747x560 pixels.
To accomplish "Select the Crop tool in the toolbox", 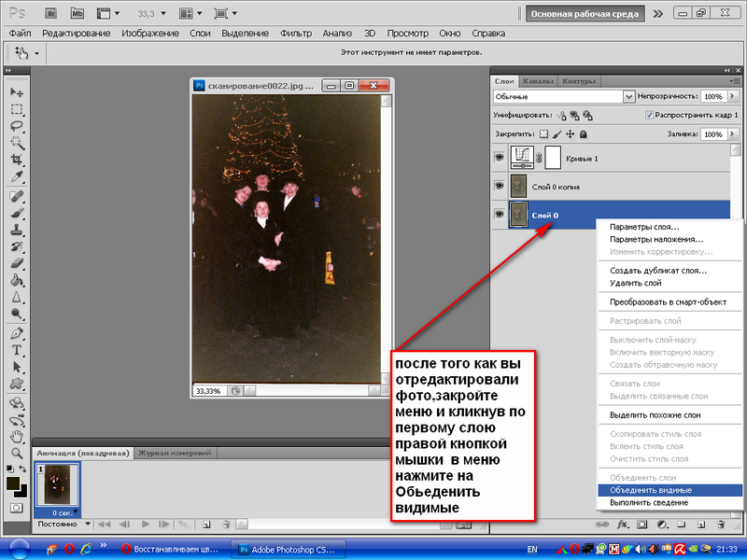I will pos(17,161).
